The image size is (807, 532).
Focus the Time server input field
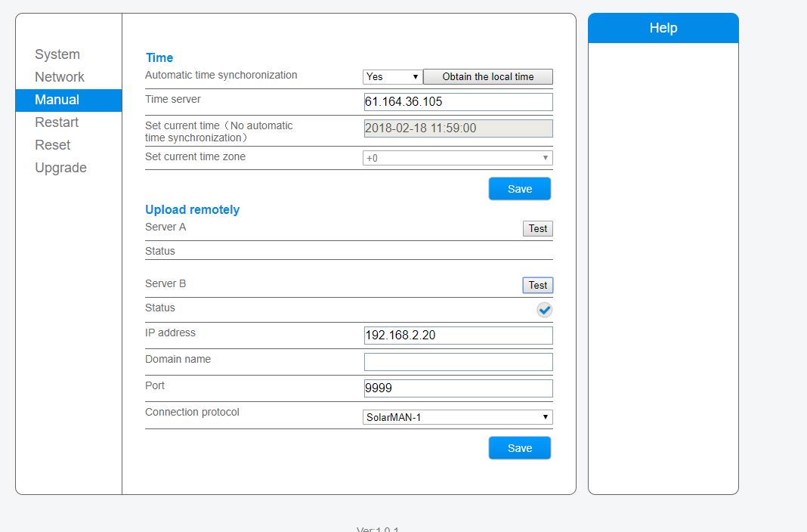point(458,102)
